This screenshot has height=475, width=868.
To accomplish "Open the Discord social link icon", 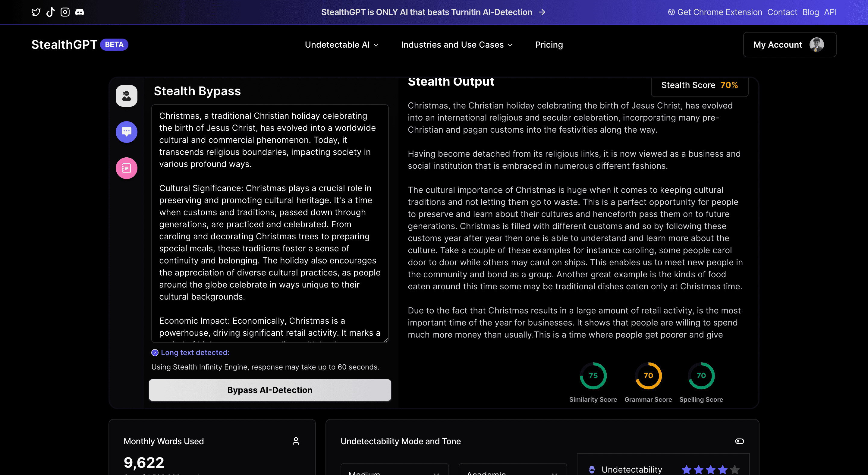I will point(80,12).
